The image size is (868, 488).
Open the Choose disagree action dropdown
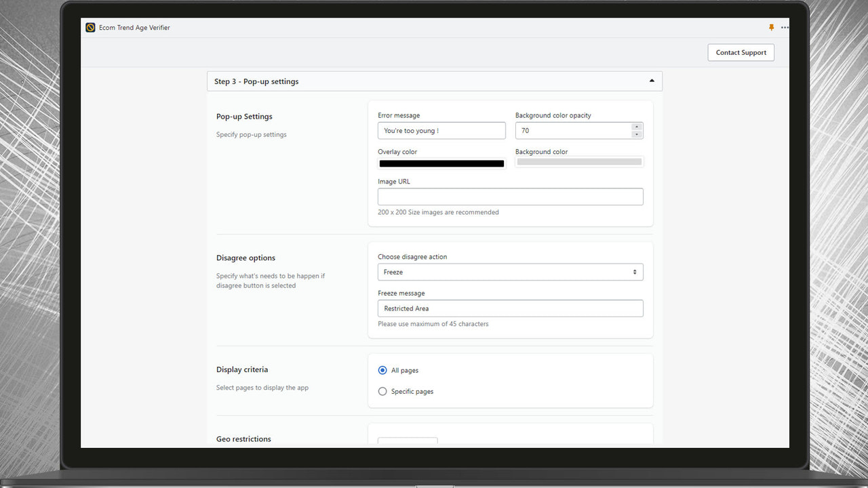(x=510, y=271)
